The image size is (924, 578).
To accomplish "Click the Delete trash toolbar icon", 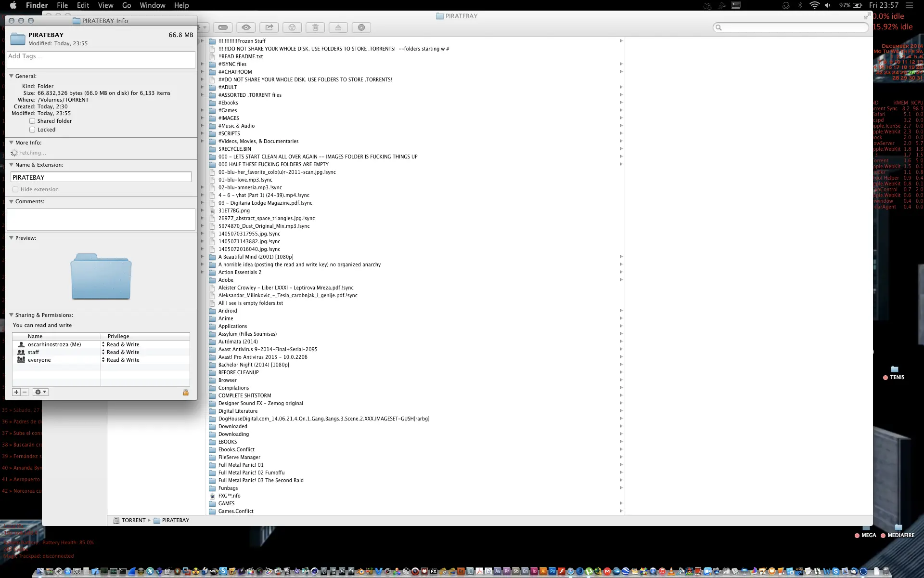I will coord(315,27).
